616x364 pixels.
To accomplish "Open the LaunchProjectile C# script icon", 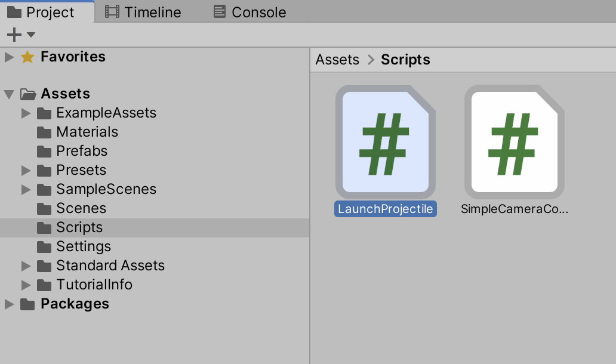I will (x=385, y=141).
